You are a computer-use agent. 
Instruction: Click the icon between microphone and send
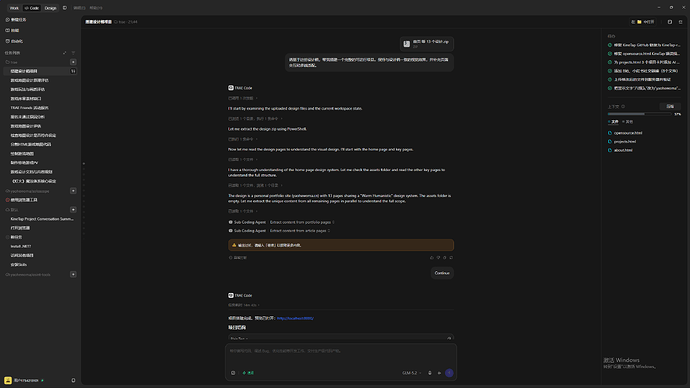pyautogui.click(x=439, y=373)
